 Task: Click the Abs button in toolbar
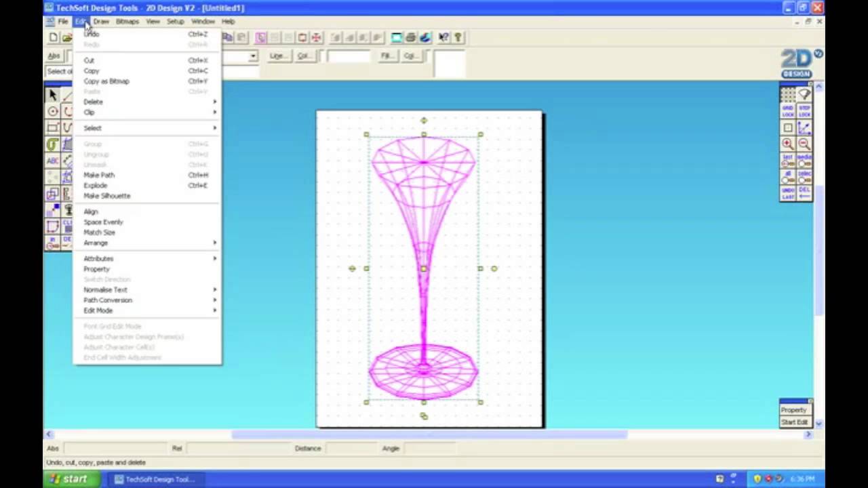tap(54, 56)
